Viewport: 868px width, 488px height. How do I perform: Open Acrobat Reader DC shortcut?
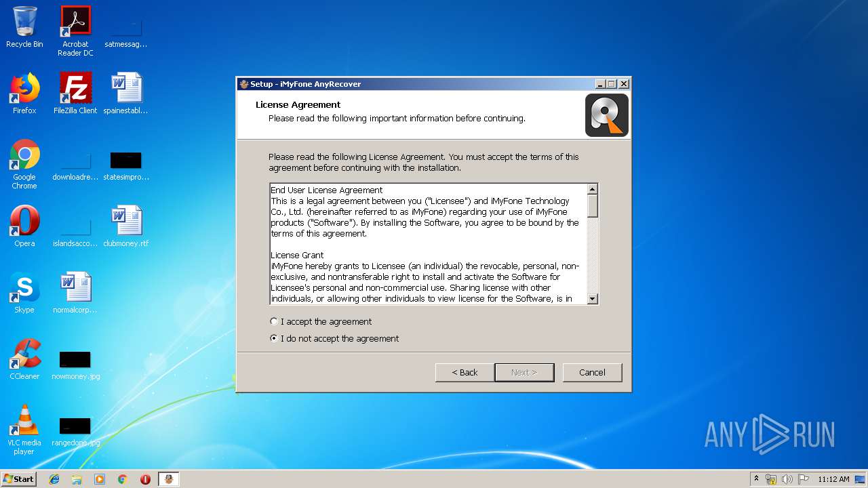[x=75, y=30]
